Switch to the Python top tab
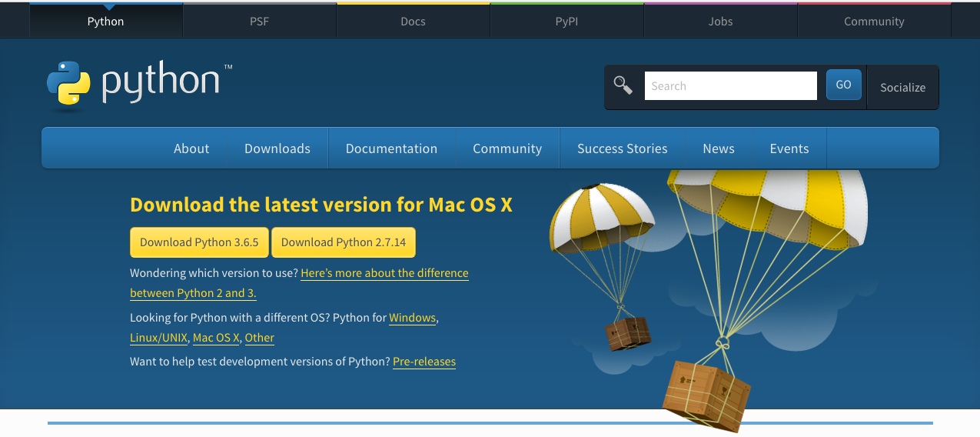The width and height of the screenshot is (980, 437). pos(106,21)
